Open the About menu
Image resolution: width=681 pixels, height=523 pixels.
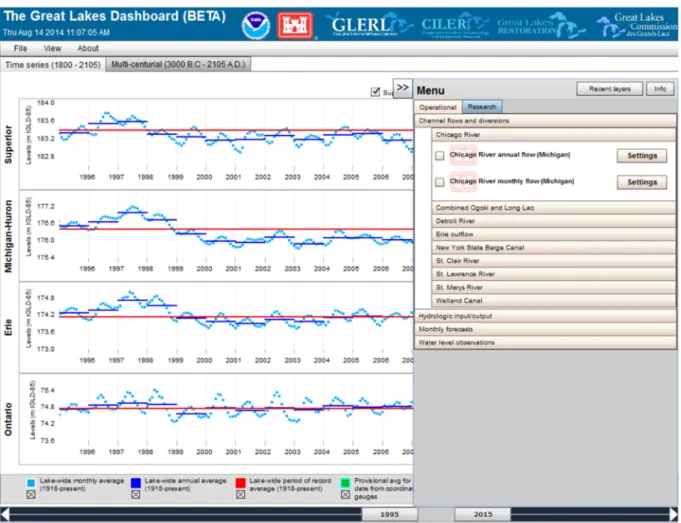point(88,48)
